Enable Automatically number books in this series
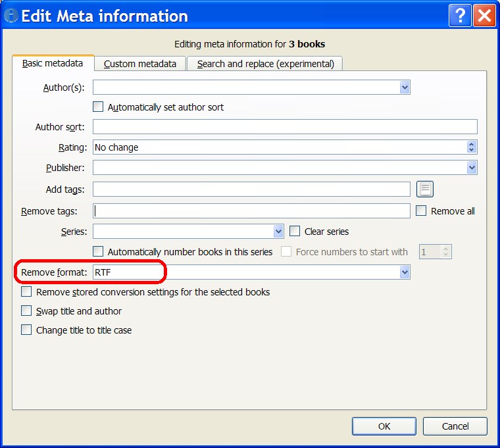Screen dimensions: 500x448 [98, 251]
